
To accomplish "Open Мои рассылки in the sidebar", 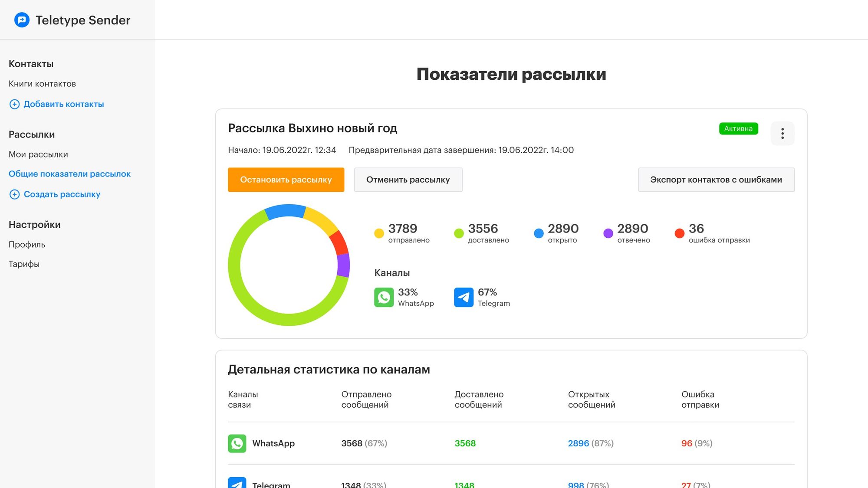I will pos(38,154).
